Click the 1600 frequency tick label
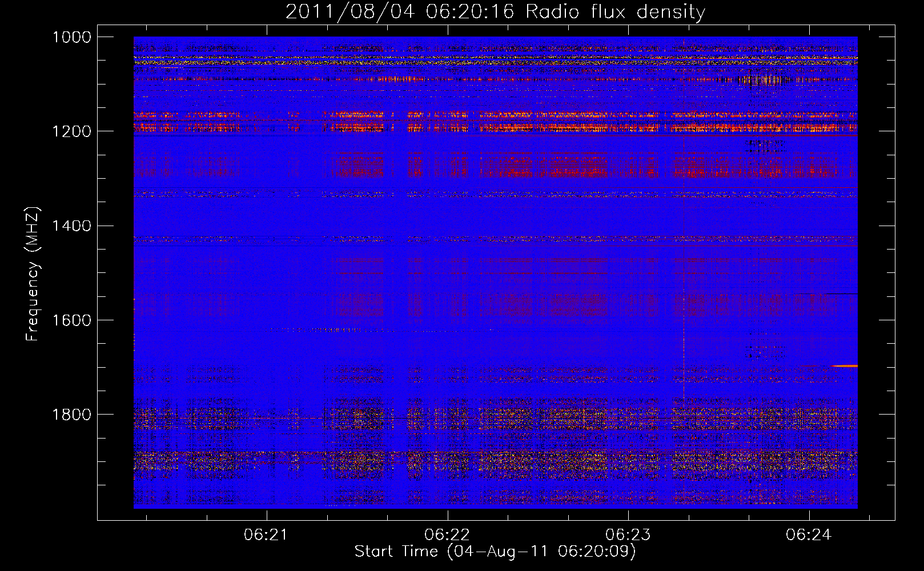This screenshot has height=571, width=924. click(72, 320)
